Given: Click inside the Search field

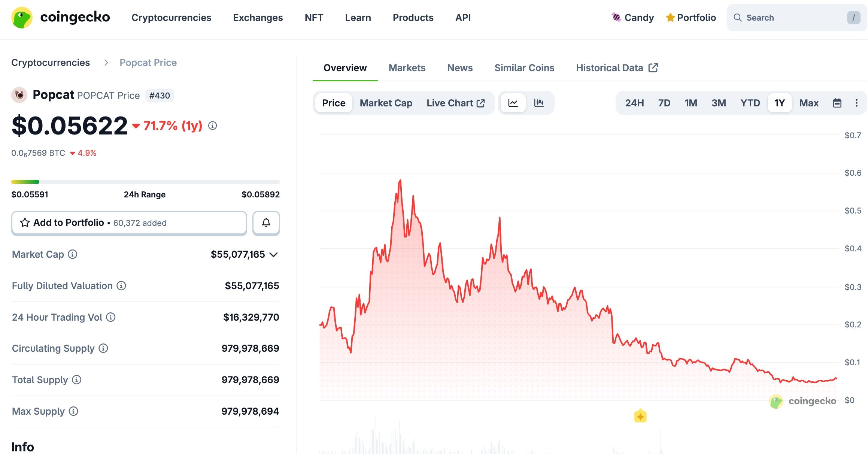Looking at the screenshot, I should [786, 17].
